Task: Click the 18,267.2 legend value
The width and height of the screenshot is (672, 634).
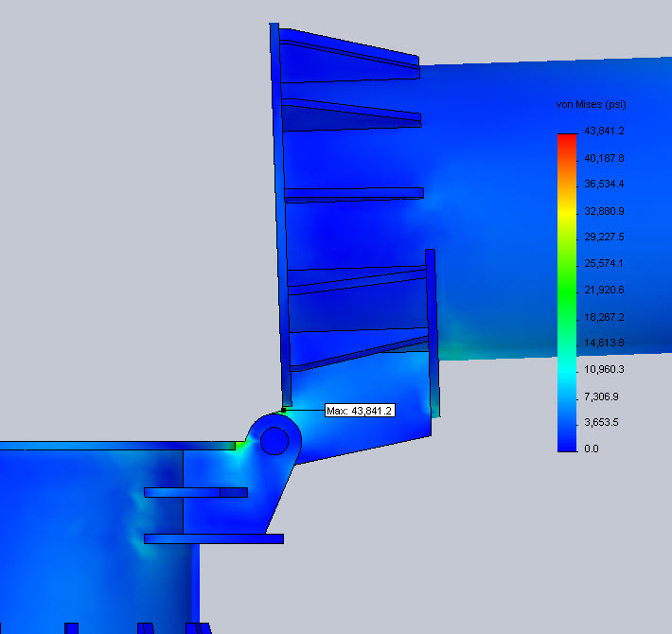Action: pyautogui.click(x=604, y=317)
